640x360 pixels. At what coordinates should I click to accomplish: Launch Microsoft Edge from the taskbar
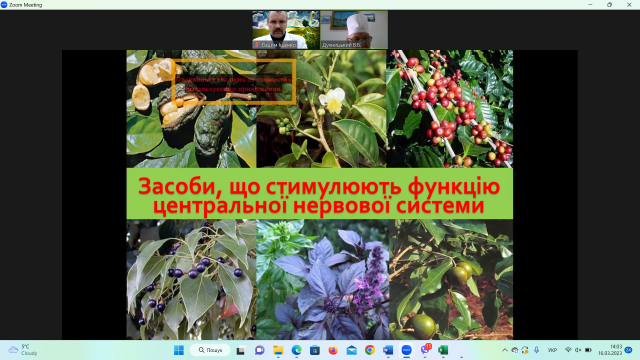tap(297, 350)
